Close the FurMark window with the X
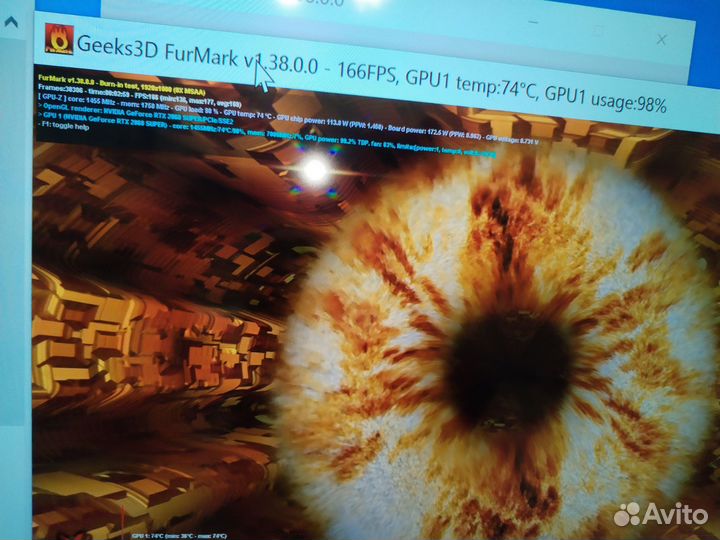Image resolution: width=720 pixels, height=540 pixels. pos(661,40)
